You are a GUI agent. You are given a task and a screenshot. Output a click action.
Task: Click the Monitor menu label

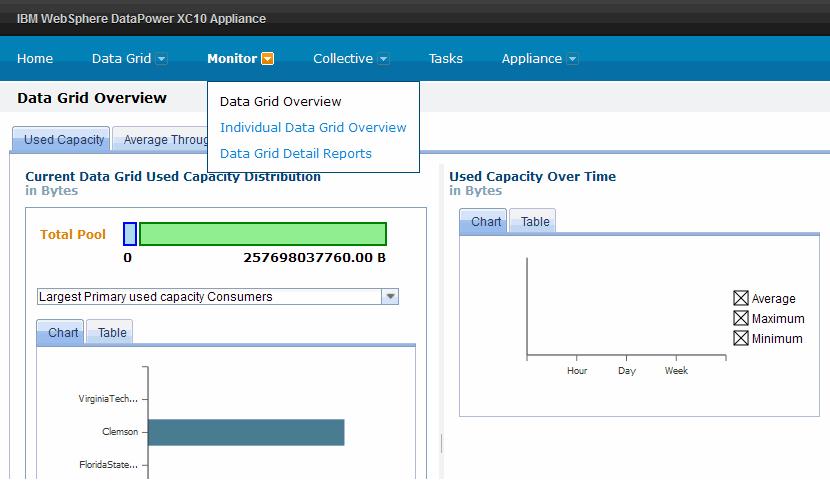(x=232, y=58)
